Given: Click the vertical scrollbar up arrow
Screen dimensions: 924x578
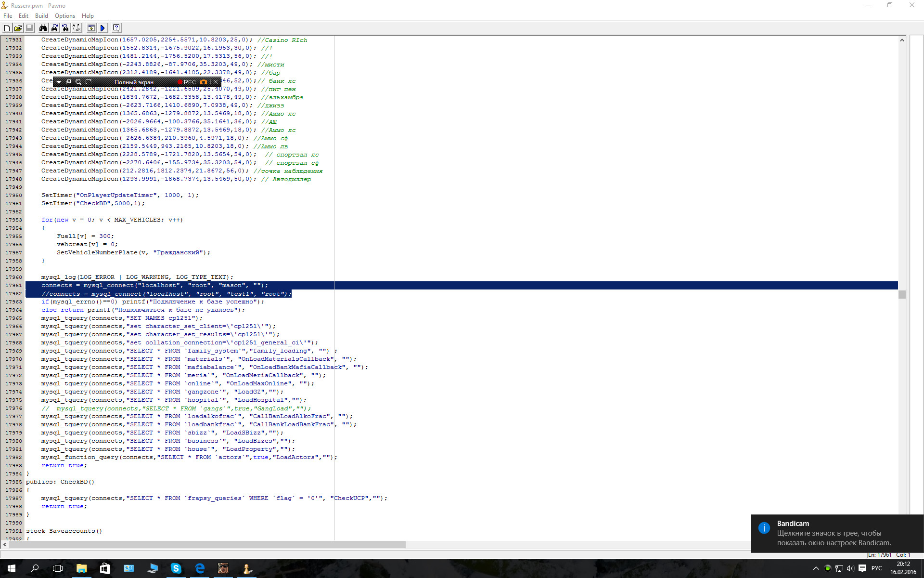Looking at the screenshot, I should tap(902, 40).
